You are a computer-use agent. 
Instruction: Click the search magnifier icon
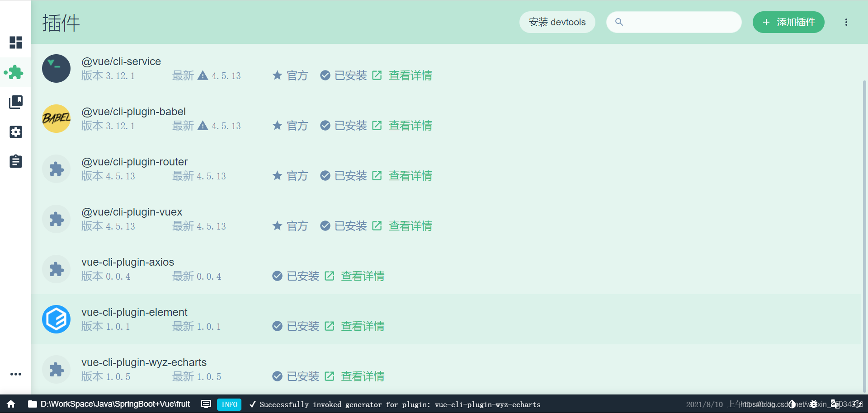click(619, 22)
